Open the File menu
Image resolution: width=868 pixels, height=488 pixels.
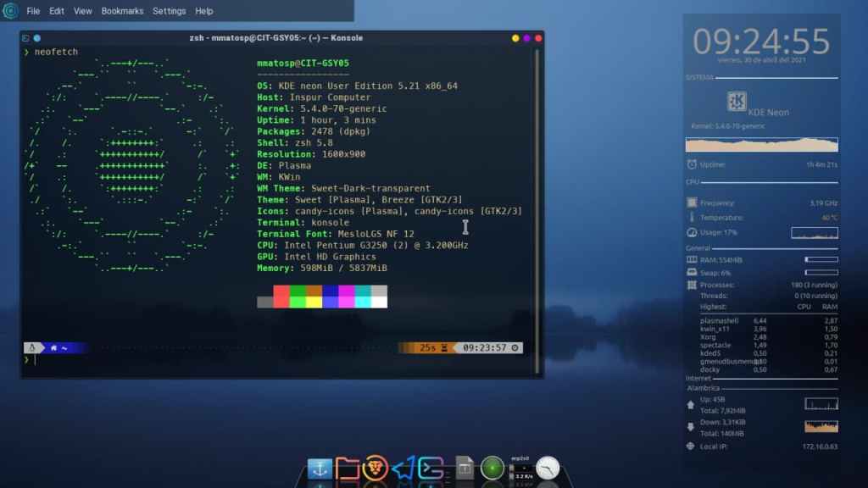click(x=33, y=11)
